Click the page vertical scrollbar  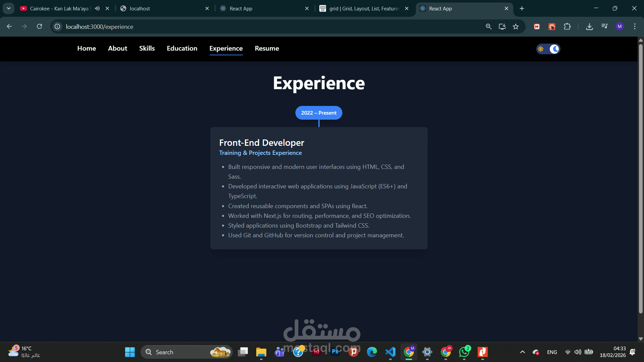point(641,178)
